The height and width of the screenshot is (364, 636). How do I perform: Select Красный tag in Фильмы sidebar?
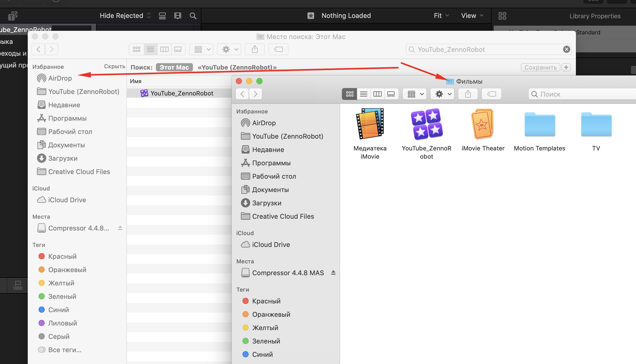(x=261, y=301)
